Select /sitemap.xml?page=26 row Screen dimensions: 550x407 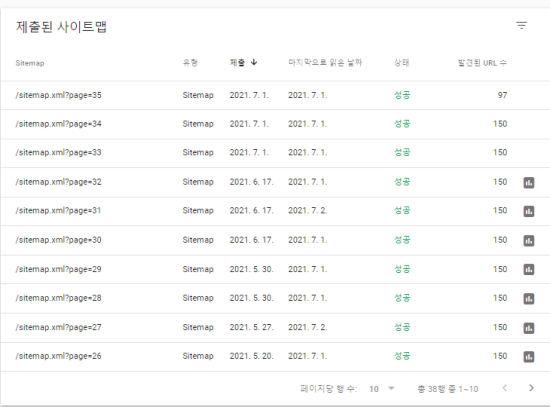(275, 356)
